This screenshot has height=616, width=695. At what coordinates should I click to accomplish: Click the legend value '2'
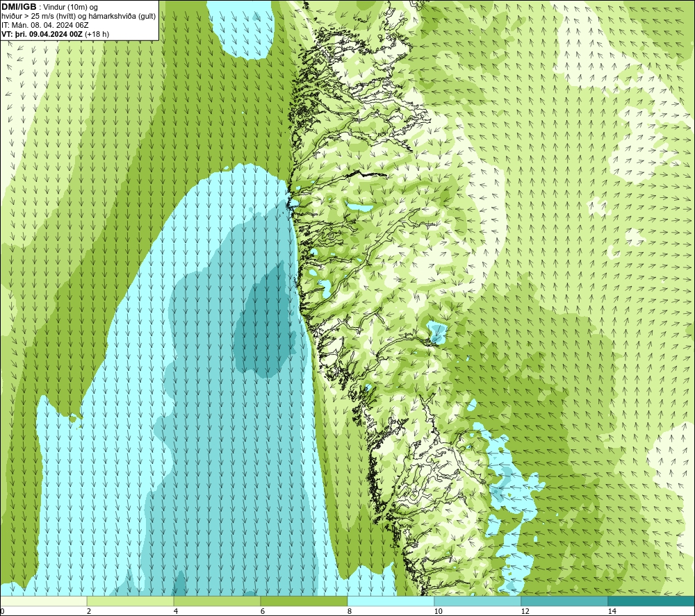coord(89,611)
